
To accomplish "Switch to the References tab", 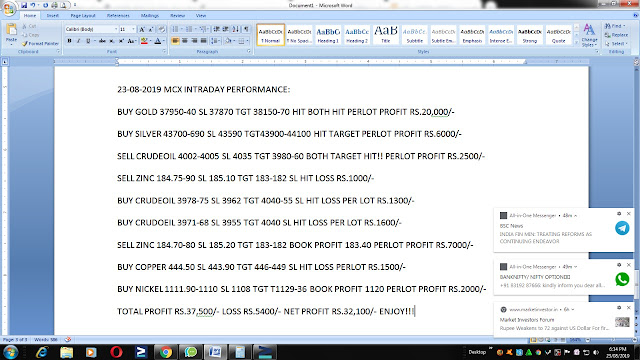I will 118,16.
